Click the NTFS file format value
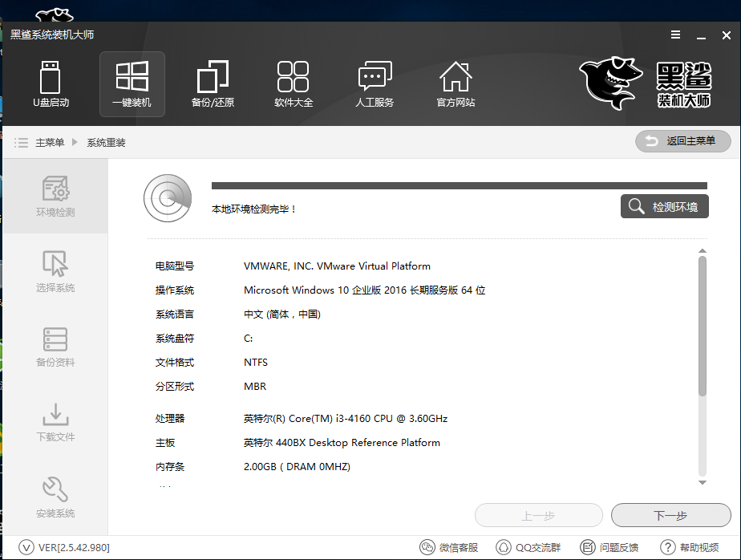This screenshot has width=741, height=560. click(x=256, y=363)
